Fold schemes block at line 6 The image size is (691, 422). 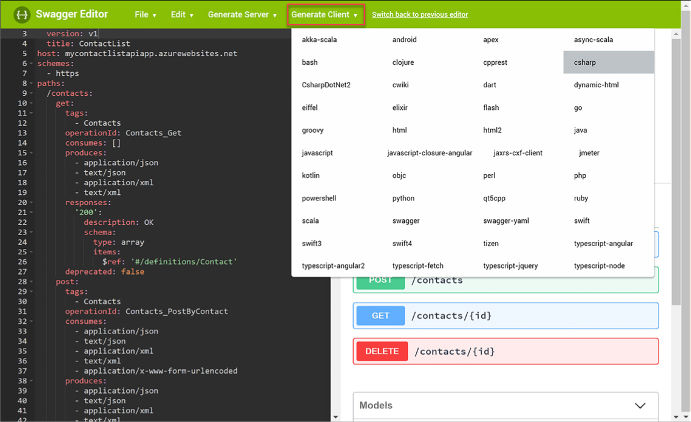pos(31,64)
